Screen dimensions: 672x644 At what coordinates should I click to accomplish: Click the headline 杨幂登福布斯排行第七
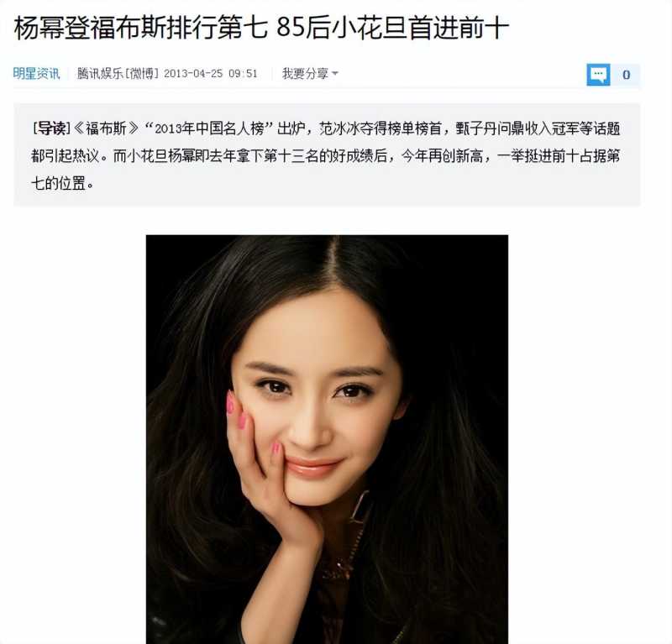point(141,29)
